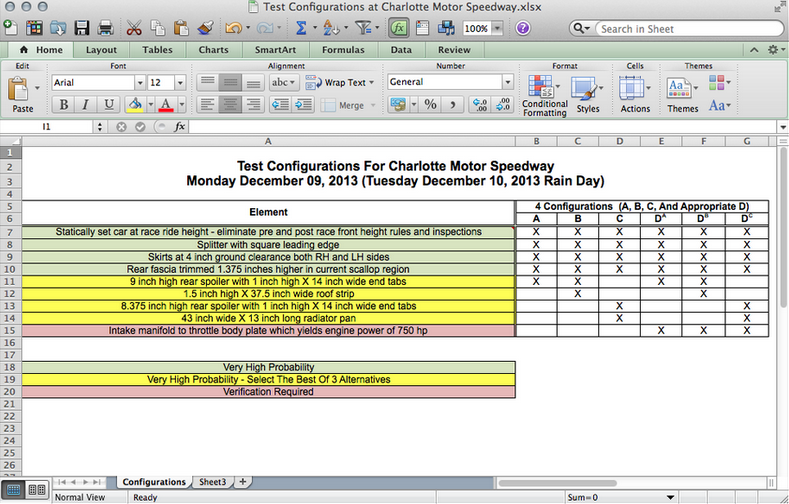Click the Print icon
Screen dimensions: 789x504
[x=105, y=28]
